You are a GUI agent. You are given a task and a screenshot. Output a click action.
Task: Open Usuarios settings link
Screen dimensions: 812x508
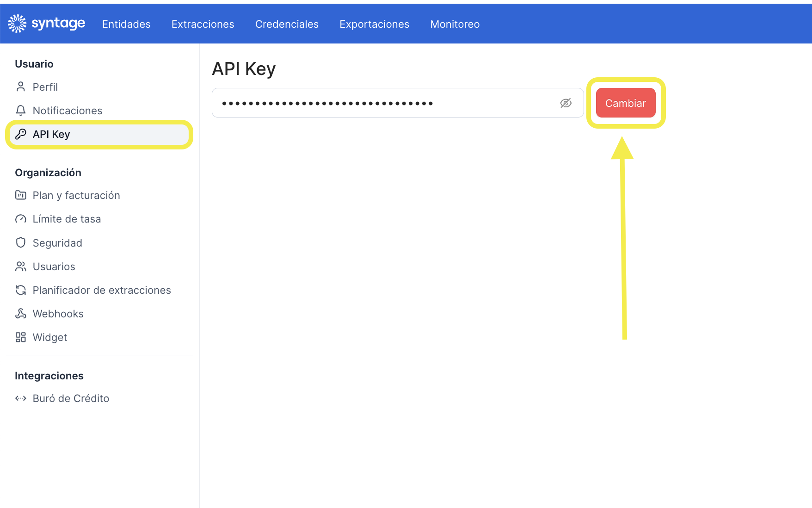coord(54,266)
